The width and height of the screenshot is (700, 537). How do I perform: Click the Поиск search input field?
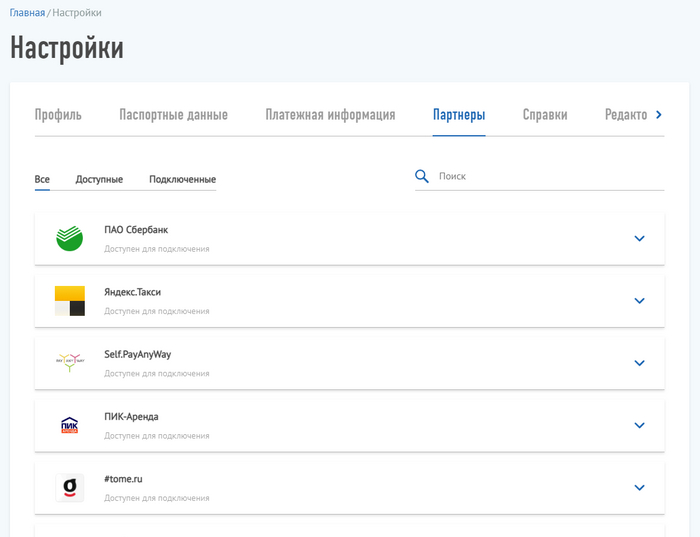pos(550,176)
